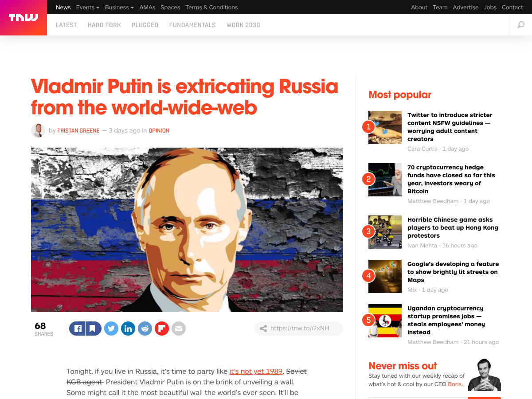Open the Hard Fork section tab
This screenshot has width=532, height=399.
click(104, 25)
